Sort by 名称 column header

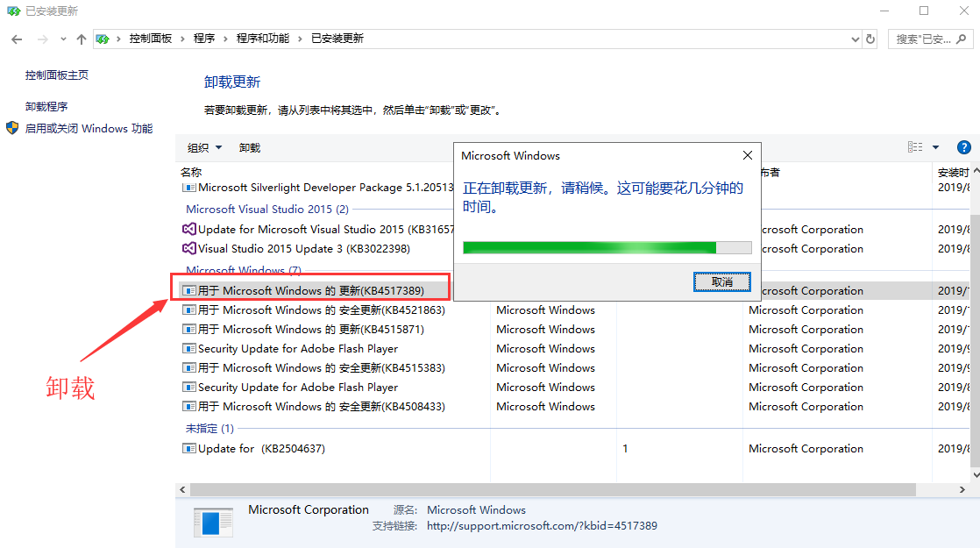tap(191, 173)
